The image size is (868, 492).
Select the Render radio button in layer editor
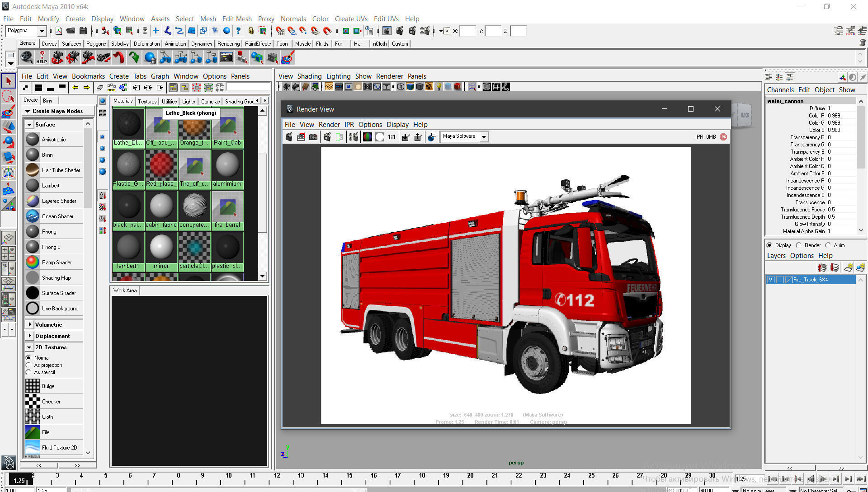[x=799, y=245]
